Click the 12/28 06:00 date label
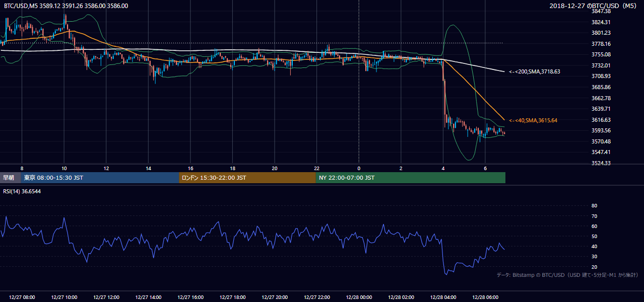 pyautogui.click(x=485, y=297)
